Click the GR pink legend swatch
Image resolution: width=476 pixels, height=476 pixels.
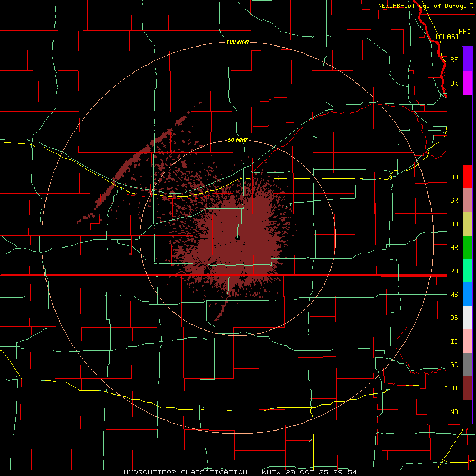[x=467, y=200]
